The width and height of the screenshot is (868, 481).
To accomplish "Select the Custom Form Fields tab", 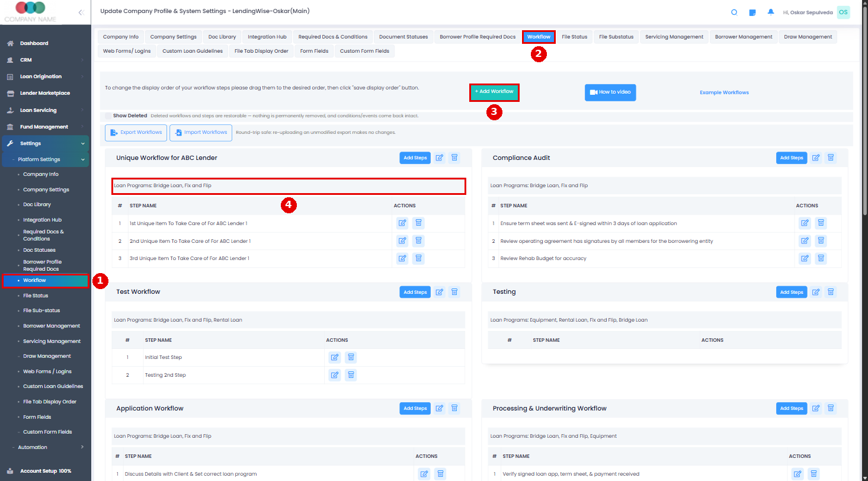I will 364,51.
